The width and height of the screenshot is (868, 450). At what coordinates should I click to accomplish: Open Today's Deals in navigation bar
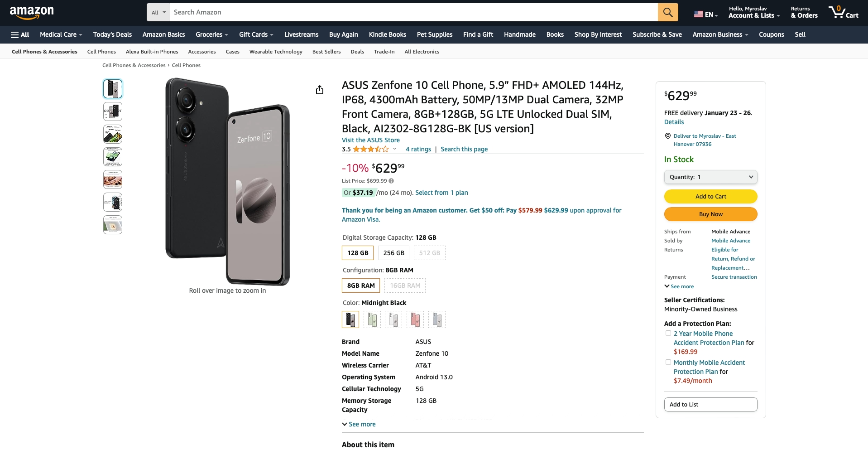click(112, 34)
